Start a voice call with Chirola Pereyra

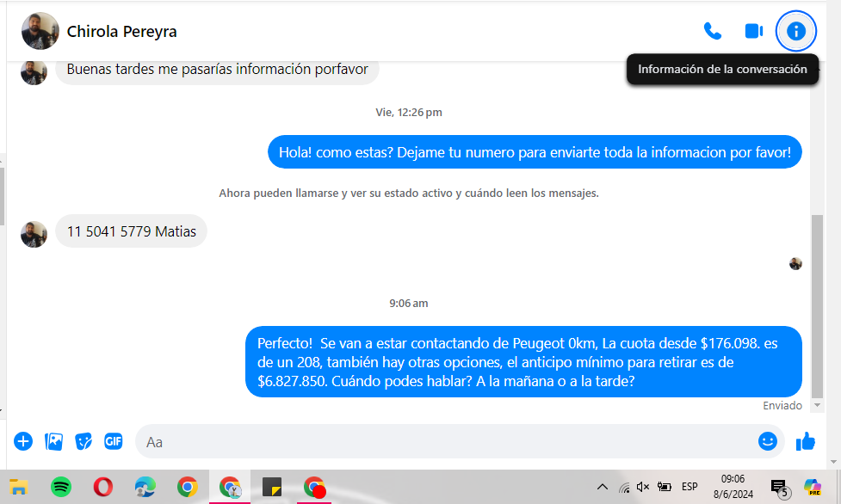point(712,32)
